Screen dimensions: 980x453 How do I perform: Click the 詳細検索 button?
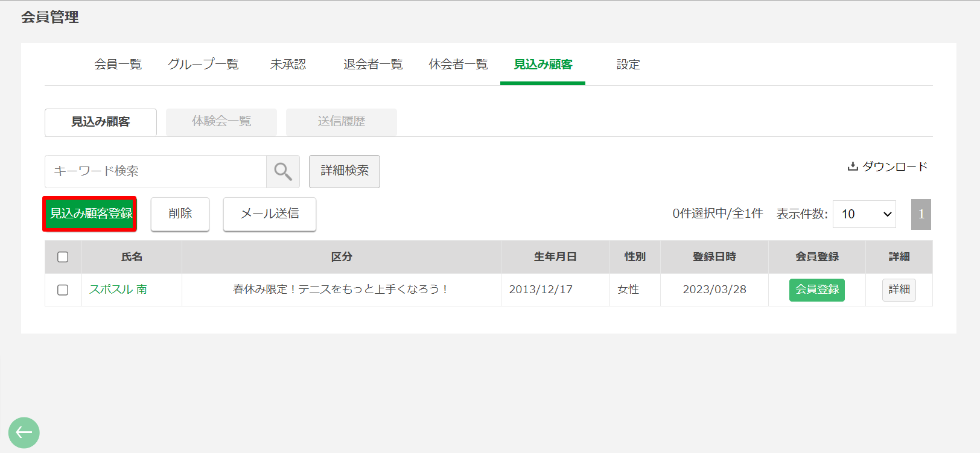[x=345, y=171]
